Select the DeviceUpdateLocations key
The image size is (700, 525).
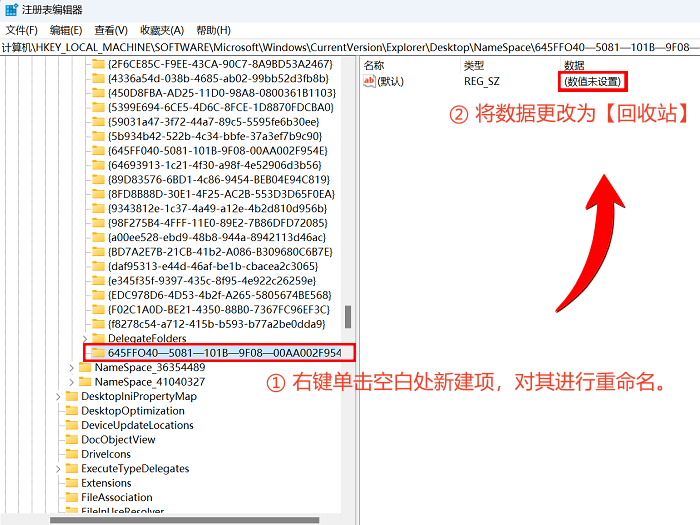coord(137,425)
